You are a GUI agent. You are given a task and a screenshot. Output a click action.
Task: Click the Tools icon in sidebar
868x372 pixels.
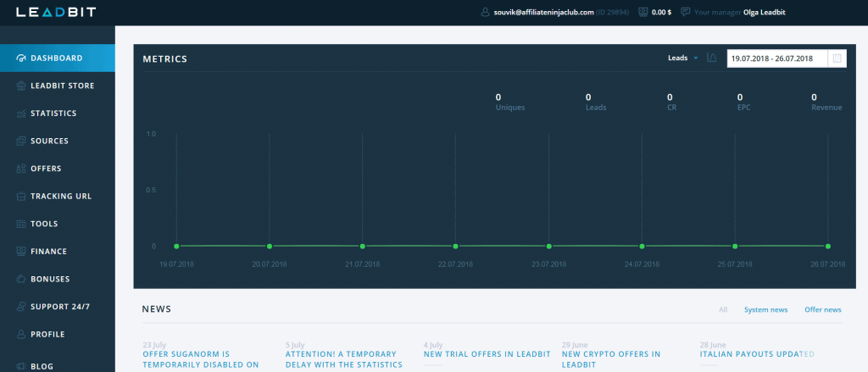tap(21, 225)
